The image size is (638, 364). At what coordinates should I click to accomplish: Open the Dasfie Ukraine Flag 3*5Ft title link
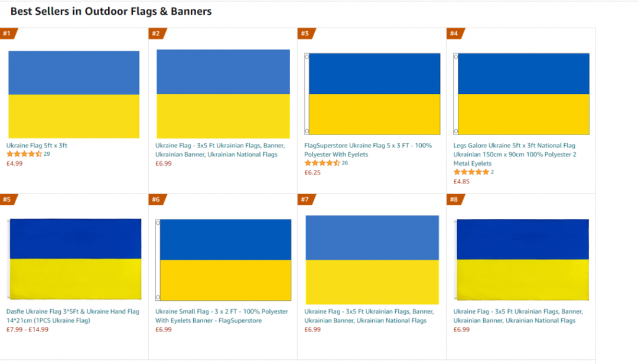coord(73,316)
